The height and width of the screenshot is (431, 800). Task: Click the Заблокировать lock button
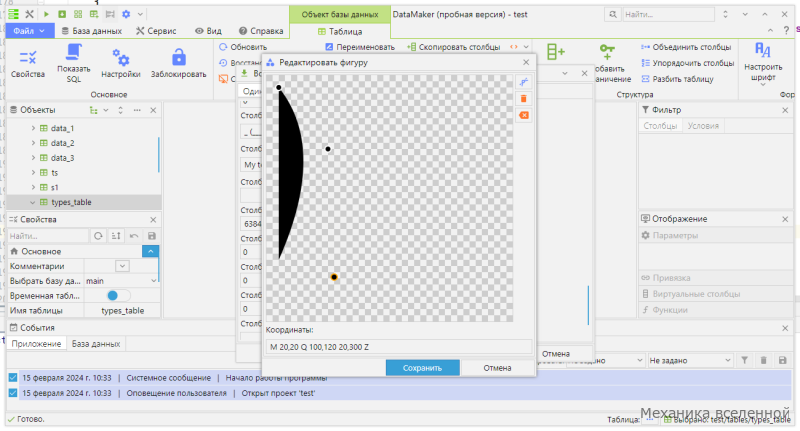(179, 63)
